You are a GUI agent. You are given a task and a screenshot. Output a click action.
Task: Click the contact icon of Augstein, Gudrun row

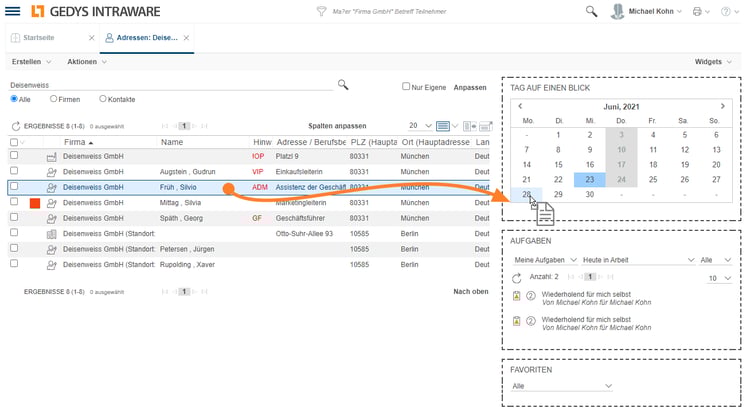(52, 172)
